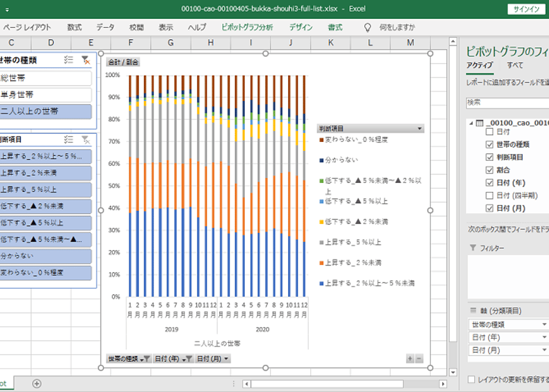
Task: Open the ヘルプ ribbon tab
Action: click(197, 27)
